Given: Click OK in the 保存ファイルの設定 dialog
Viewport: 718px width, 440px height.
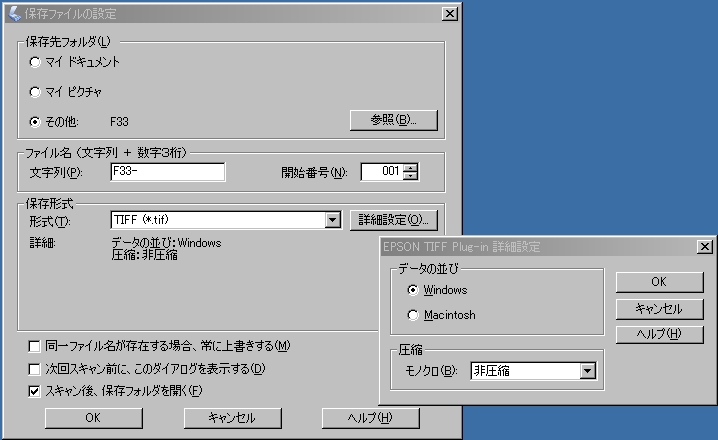Looking at the screenshot, I should point(93,418).
